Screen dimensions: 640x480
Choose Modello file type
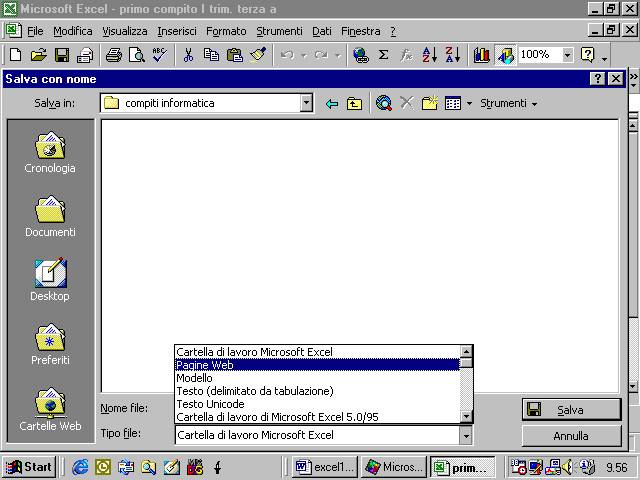coord(317,378)
